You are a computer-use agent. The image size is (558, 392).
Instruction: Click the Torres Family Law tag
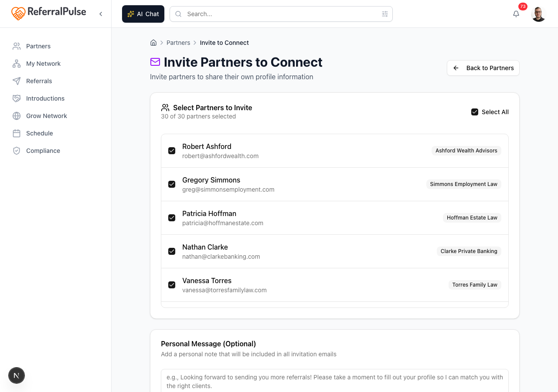point(475,285)
